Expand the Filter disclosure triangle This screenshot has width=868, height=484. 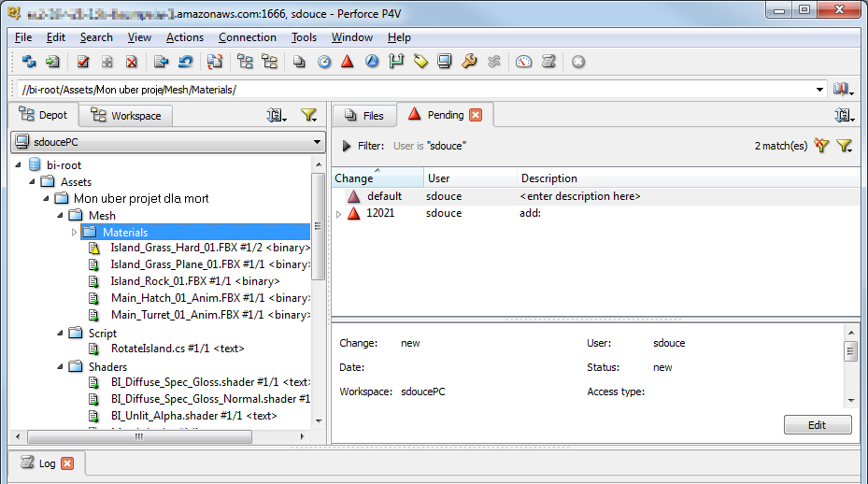[x=347, y=146]
